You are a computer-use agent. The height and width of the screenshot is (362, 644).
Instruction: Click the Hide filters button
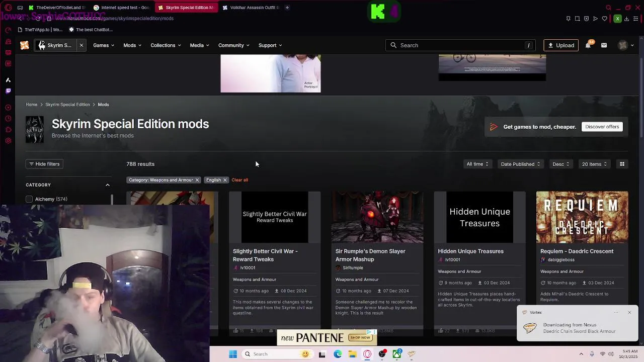point(44,164)
